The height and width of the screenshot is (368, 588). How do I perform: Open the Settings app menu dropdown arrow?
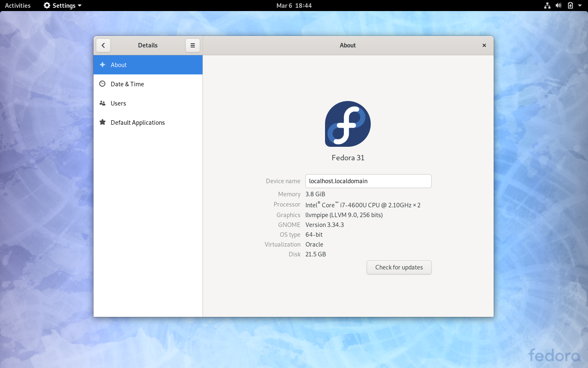click(80, 6)
